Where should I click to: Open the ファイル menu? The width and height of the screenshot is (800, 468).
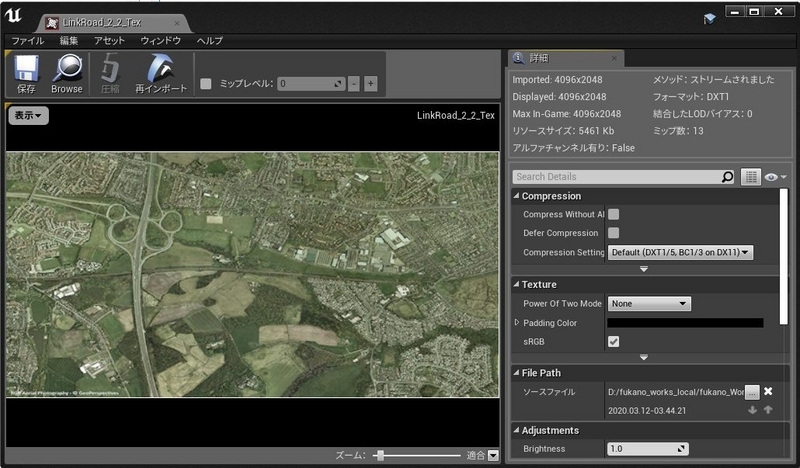tap(27, 41)
